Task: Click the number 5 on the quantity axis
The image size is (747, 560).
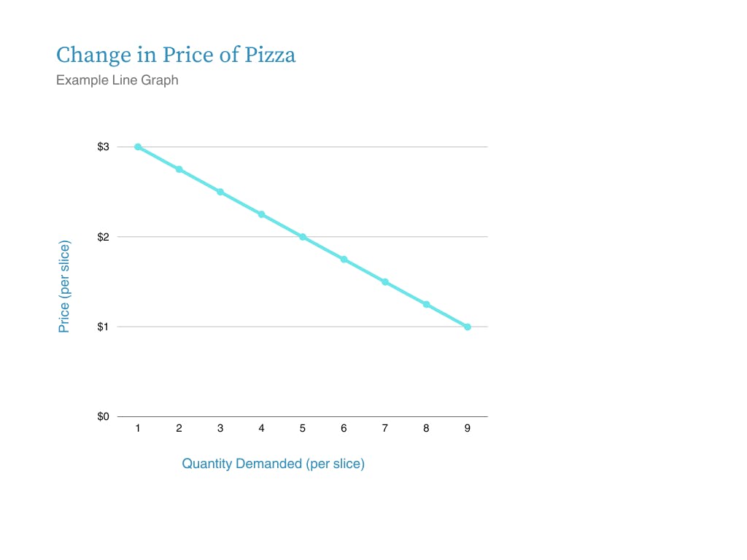Action: (303, 429)
